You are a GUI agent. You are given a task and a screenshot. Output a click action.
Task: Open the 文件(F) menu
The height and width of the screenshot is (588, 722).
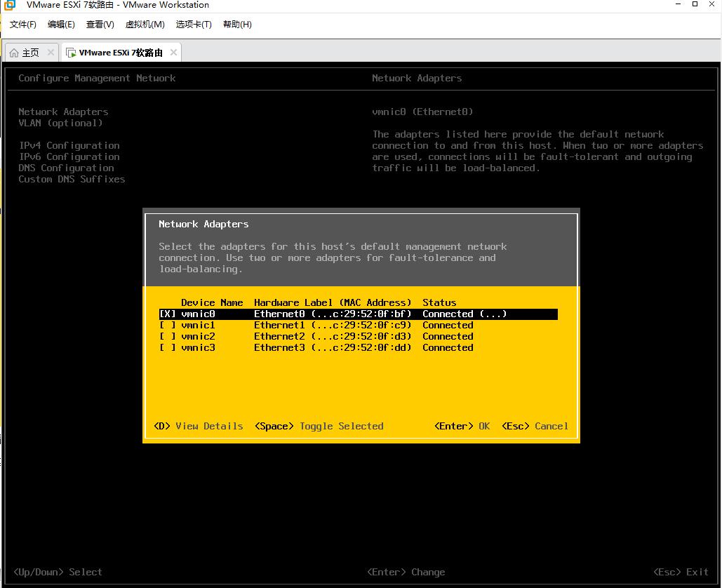pyautogui.click(x=23, y=25)
